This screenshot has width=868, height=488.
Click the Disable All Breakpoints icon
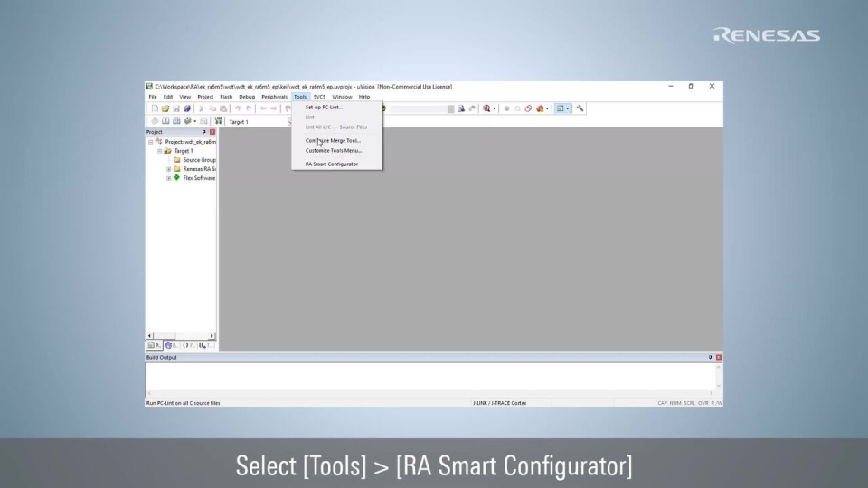(x=528, y=108)
